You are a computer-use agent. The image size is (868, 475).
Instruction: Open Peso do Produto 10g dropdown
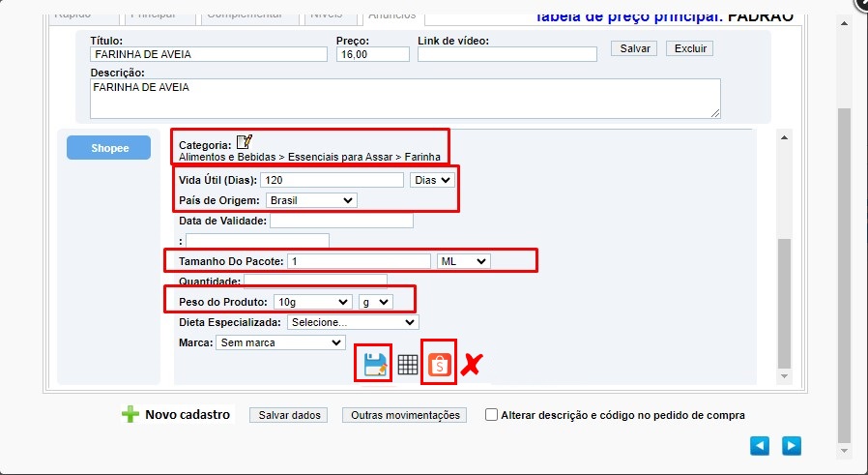[313, 302]
